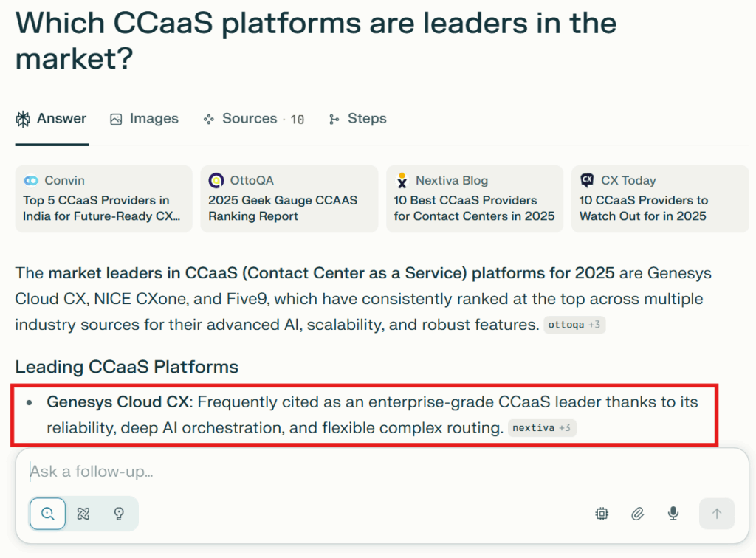Image resolution: width=756 pixels, height=558 pixels.
Task: Select the Search mode icon
Action: pos(48,514)
